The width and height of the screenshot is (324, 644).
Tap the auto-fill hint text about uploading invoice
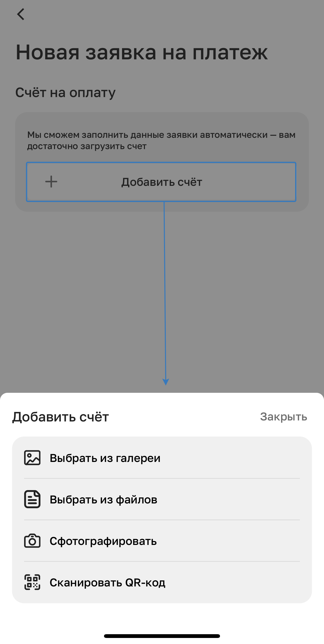(161, 140)
